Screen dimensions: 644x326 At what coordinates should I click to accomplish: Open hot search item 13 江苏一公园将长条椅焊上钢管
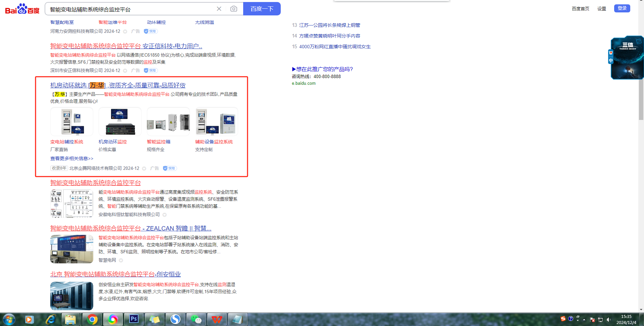[x=330, y=25]
